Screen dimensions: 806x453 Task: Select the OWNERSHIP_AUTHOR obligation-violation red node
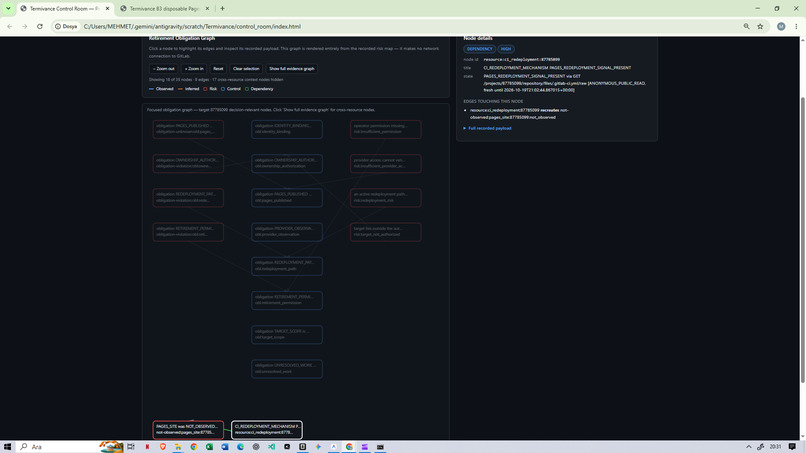click(188, 163)
